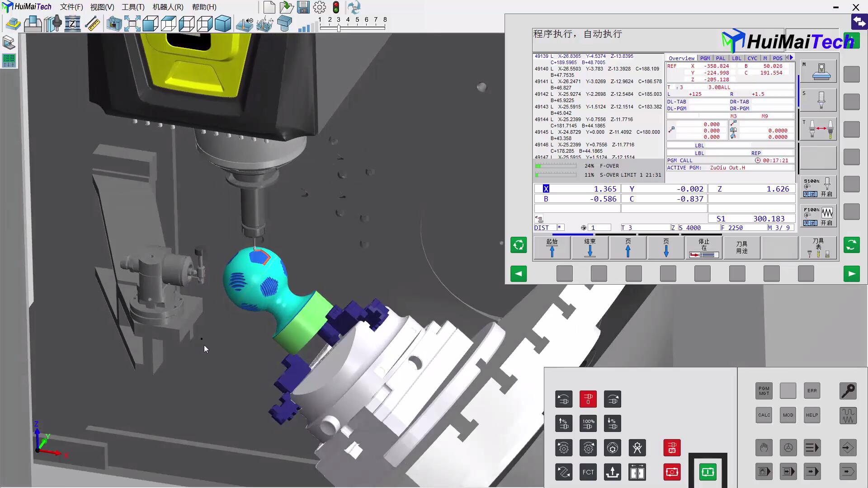Toggle the F100% feed override switch
Viewport: 868px width, 488px height.
click(x=818, y=216)
